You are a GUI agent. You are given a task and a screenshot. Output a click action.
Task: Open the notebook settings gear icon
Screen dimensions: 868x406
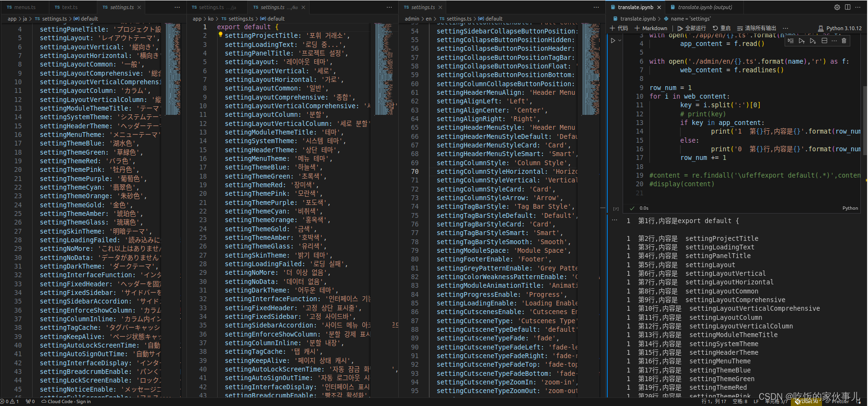tap(837, 7)
